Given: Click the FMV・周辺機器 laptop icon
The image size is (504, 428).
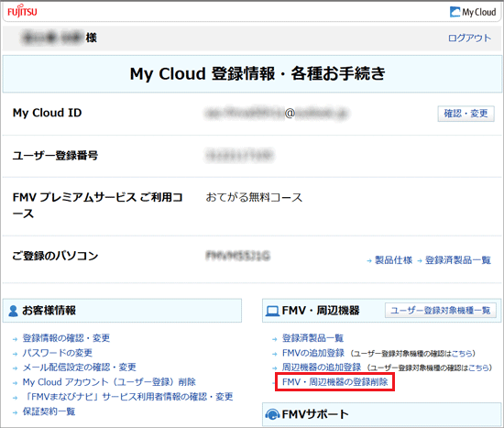Looking at the screenshot, I should [272, 311].
